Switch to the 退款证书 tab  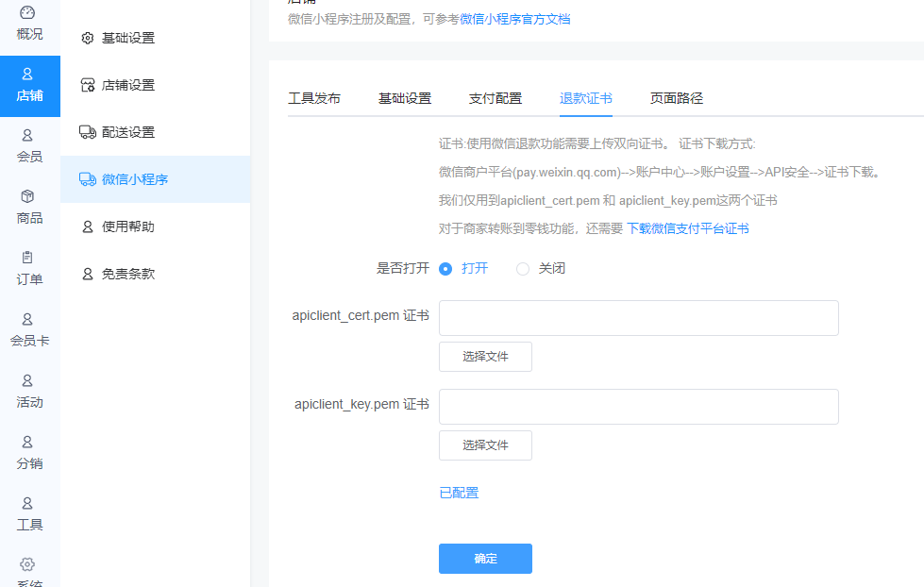pyautogui.click(x=586, y=98)
